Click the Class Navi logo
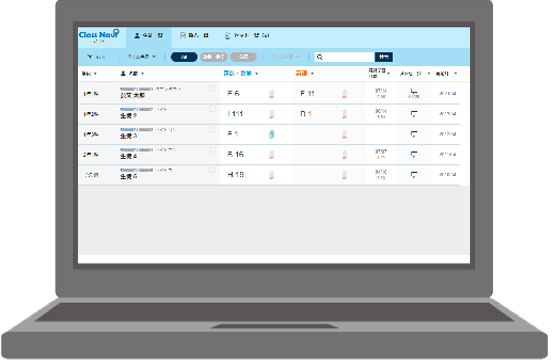The width and height of the screenshot is (552, 360). click(99, 35)
